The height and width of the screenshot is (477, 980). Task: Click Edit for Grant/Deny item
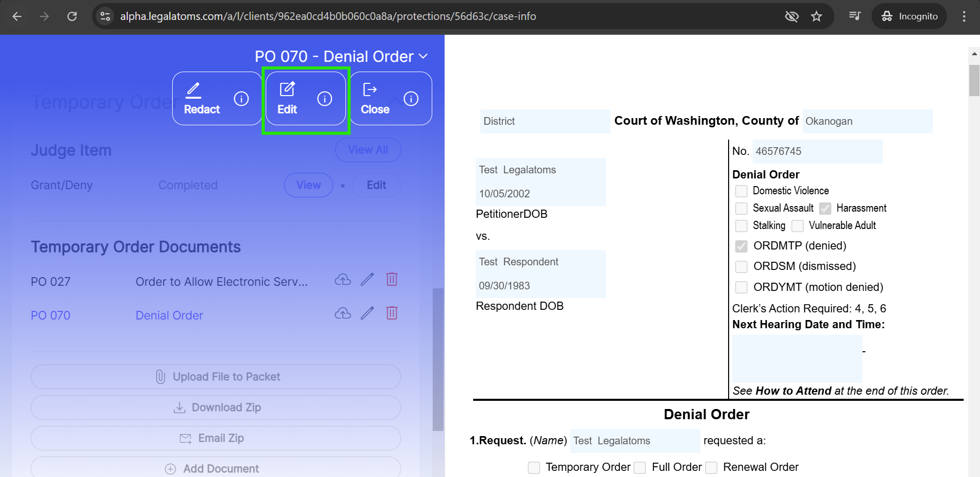pyautogui.click(x=377, y=185)
